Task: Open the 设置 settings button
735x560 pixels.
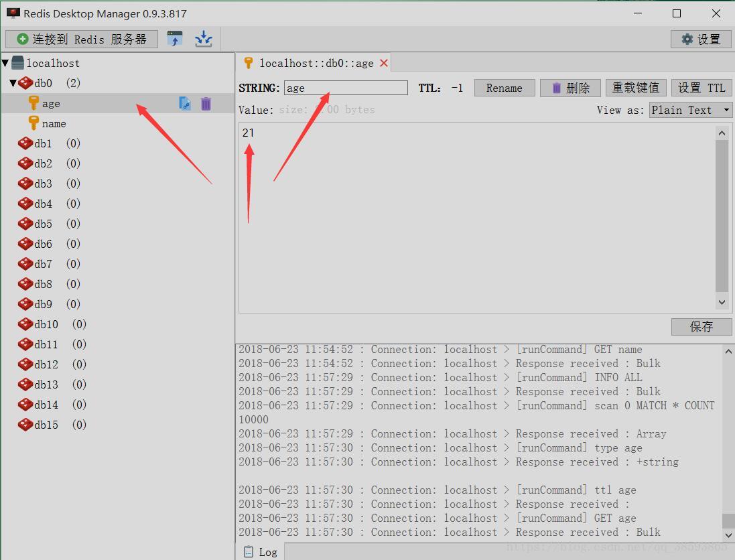Action: pos(701,40)
